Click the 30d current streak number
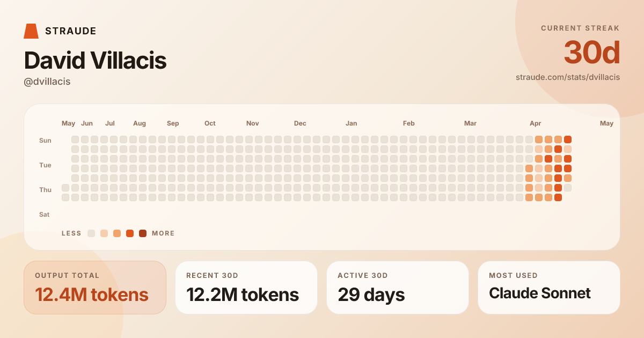This screenshot has width=644, height=338. pos(592,53)
